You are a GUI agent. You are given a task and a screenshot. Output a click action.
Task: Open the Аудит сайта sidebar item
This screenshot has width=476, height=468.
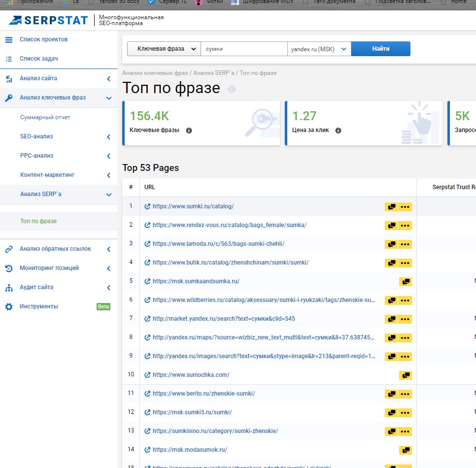36,287
